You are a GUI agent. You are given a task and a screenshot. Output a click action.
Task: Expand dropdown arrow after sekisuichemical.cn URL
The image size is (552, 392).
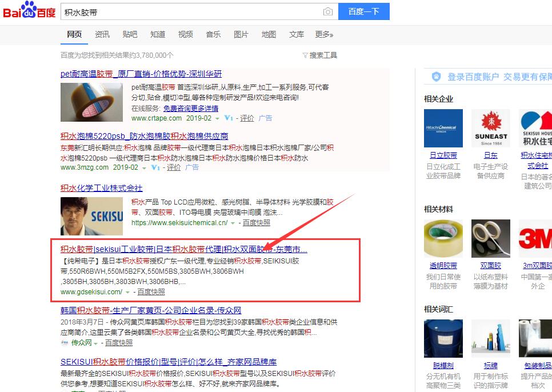tap(233, 223)
